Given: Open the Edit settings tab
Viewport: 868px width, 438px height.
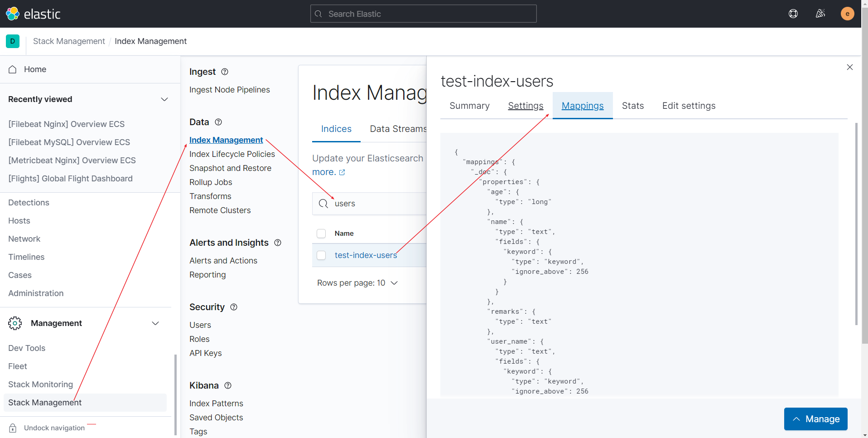Looking at the screenshot, I should (x=689, y=106).
